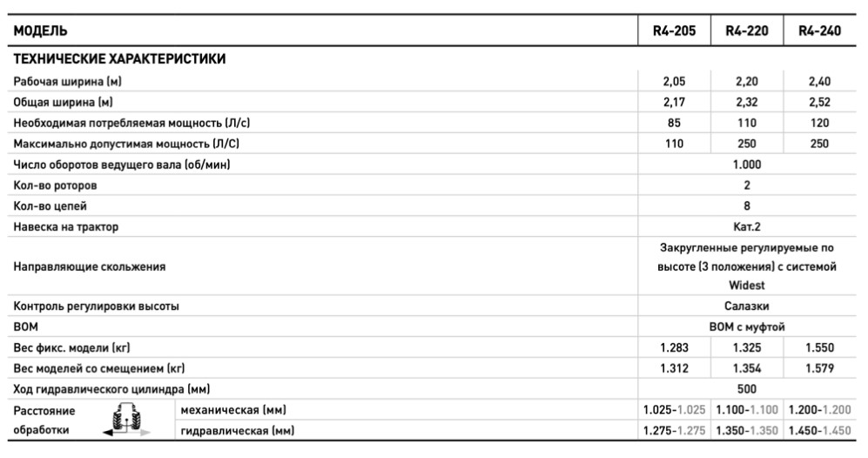Select the Направляющие скольжения row label
Viewport: 868px width, 458px height.
tap(89, 267)
